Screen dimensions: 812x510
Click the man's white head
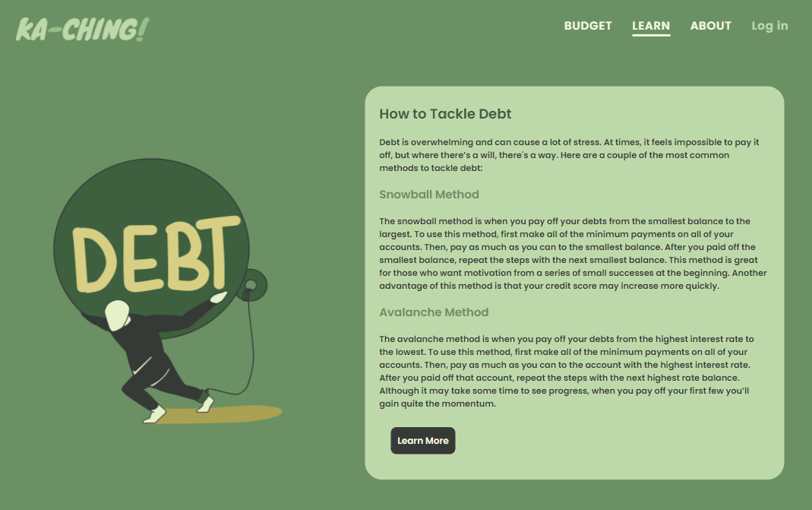117,315
